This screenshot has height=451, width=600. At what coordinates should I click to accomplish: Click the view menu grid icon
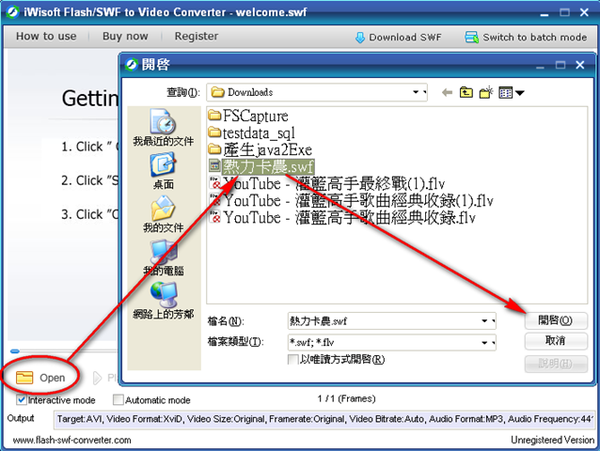pos(505,93)
